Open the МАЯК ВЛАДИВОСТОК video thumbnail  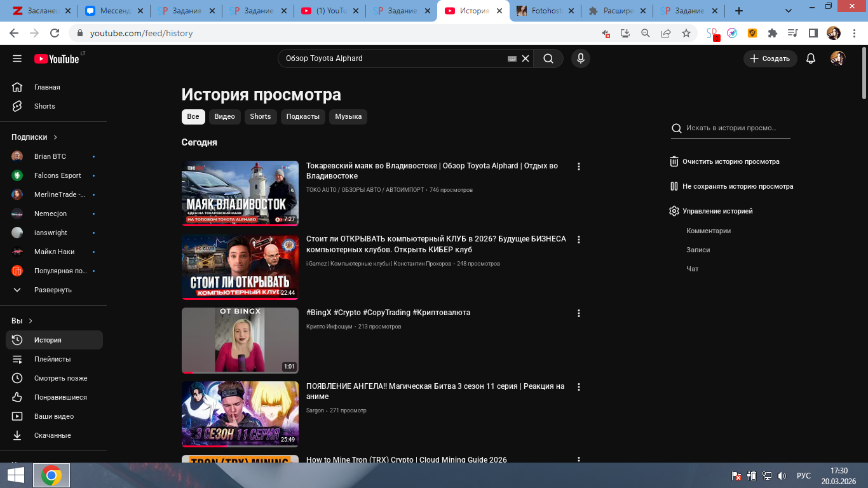tap(240, 193)
